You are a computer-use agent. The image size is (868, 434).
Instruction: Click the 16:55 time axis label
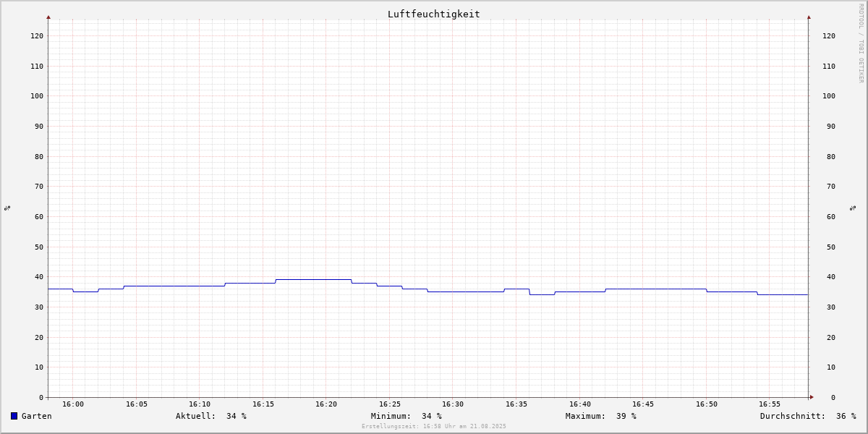coord(770,404)
